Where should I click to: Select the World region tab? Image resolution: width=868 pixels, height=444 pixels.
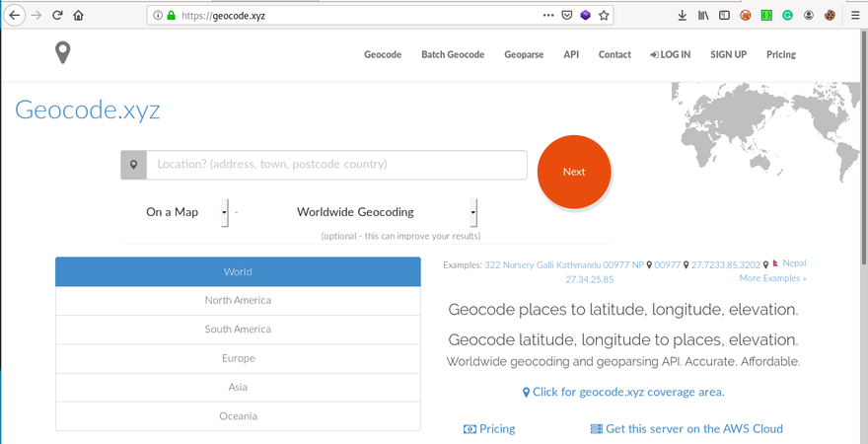tap(238, 271)
